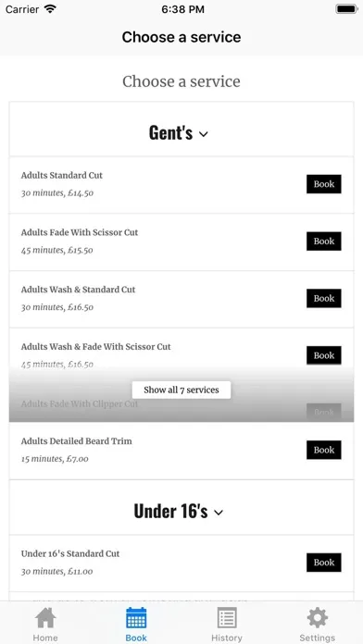Tap the Wi-Fi icon in status bar
The image size is (363, 644).
[50, 9]
